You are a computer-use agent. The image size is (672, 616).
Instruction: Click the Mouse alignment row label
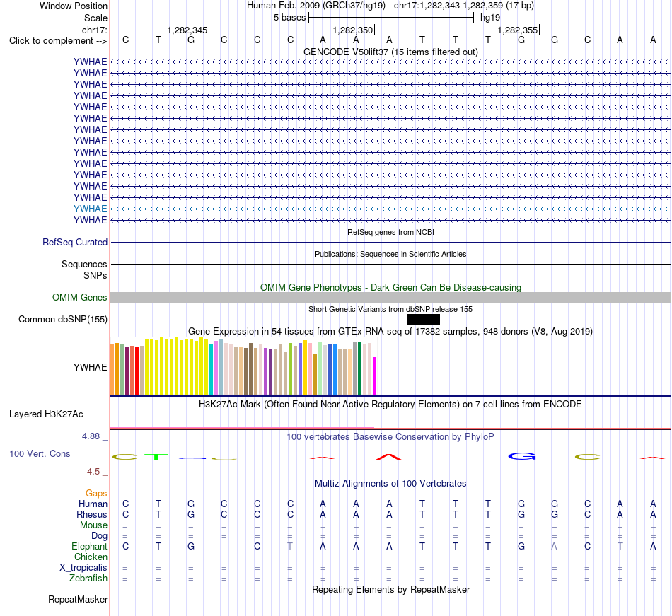[93, 525]
